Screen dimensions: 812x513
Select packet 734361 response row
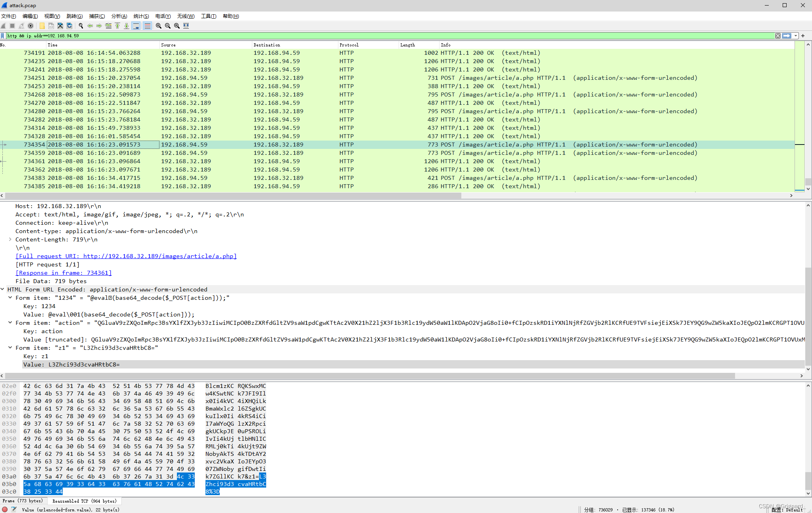pyautogui.click(x=397, y=161)
